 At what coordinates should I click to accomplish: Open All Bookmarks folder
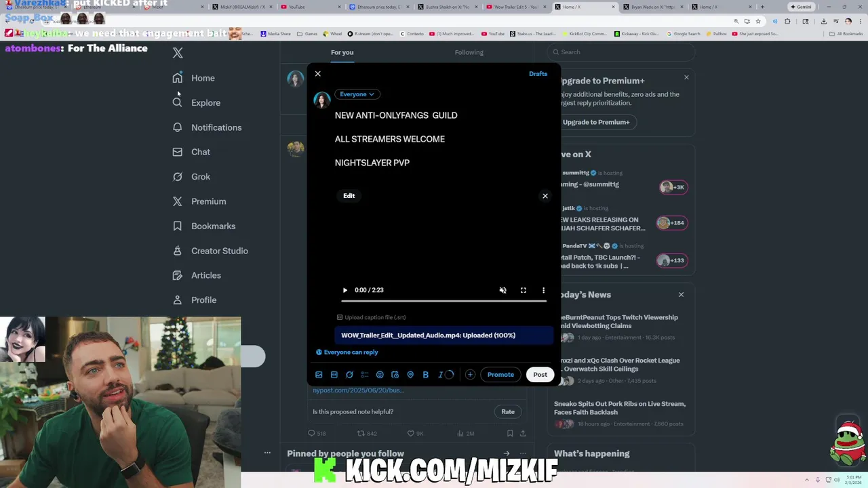847,34
